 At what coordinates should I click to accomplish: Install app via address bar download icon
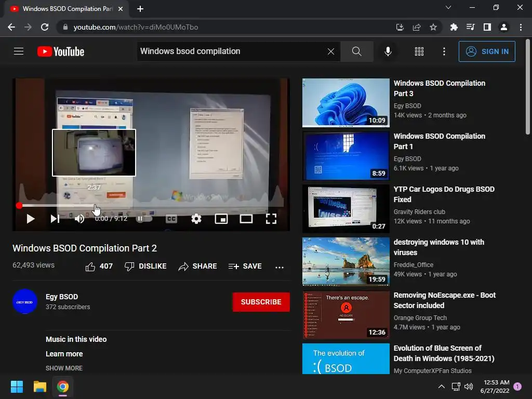coord(400,27)
